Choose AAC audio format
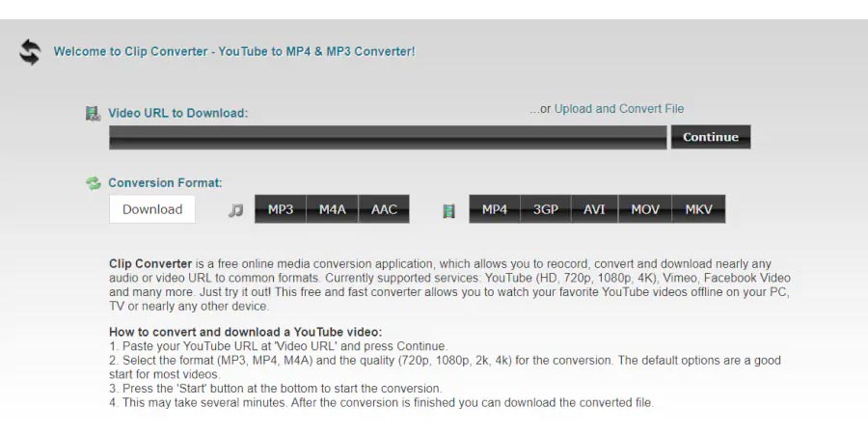The width and height of the screenshot is (868, 434). pyautogui.click(x=384, y=209)
